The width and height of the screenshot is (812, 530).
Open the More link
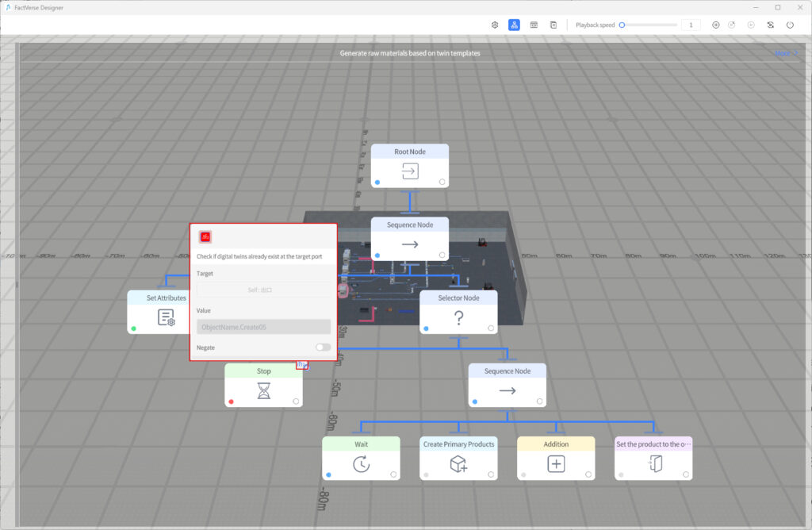coord(786,53)
